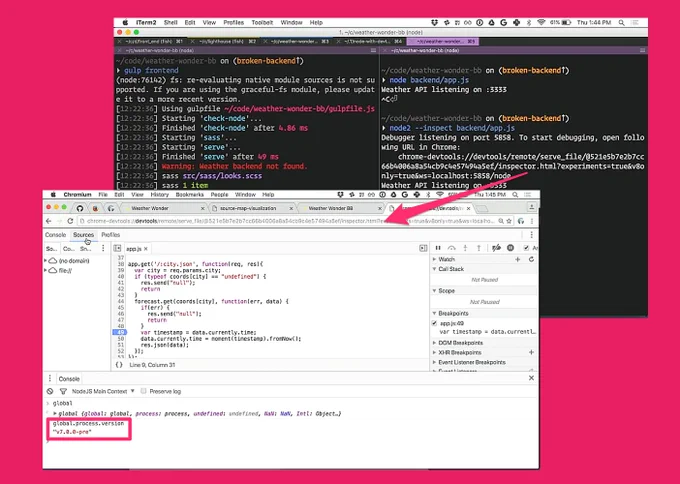Open the console filter icon

pyautogui.click(x=63, y=391)
